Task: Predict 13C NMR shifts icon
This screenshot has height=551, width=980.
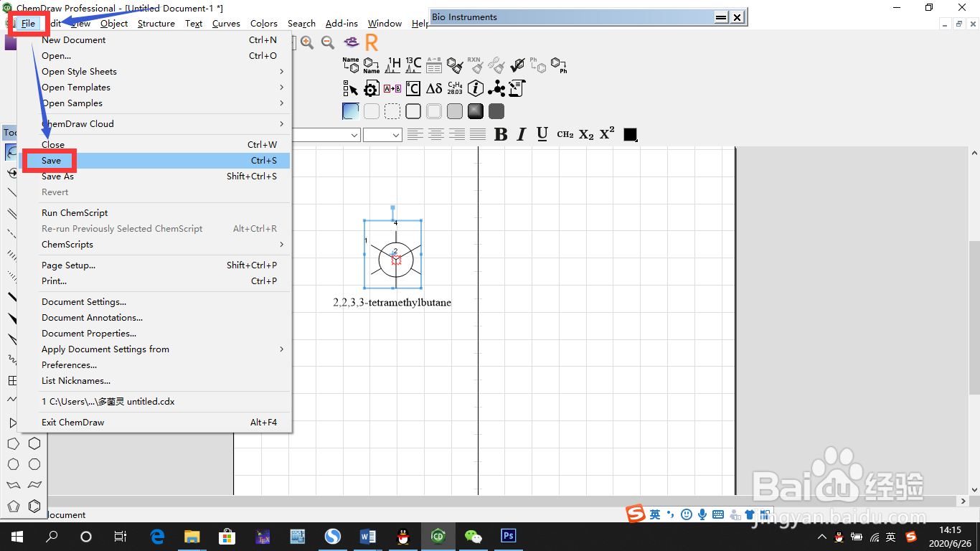Action: point(413,65)
